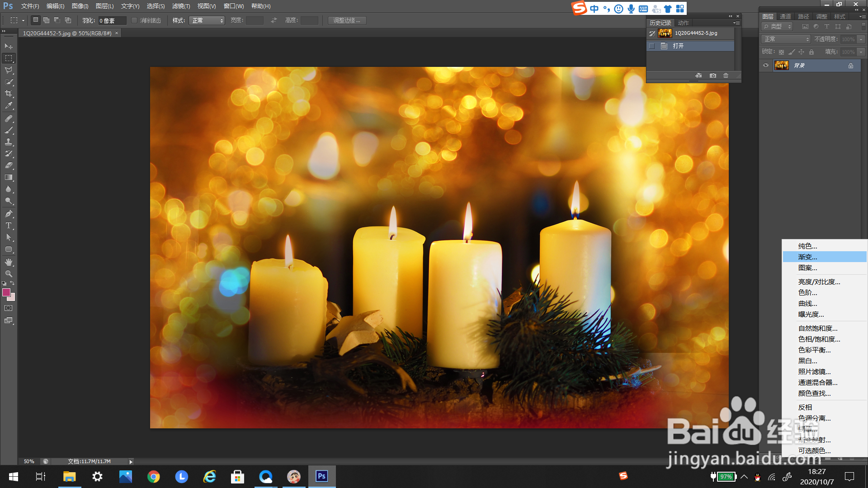
Task: Create new snapshot with camera icon
Action: [x=713, y=75]
